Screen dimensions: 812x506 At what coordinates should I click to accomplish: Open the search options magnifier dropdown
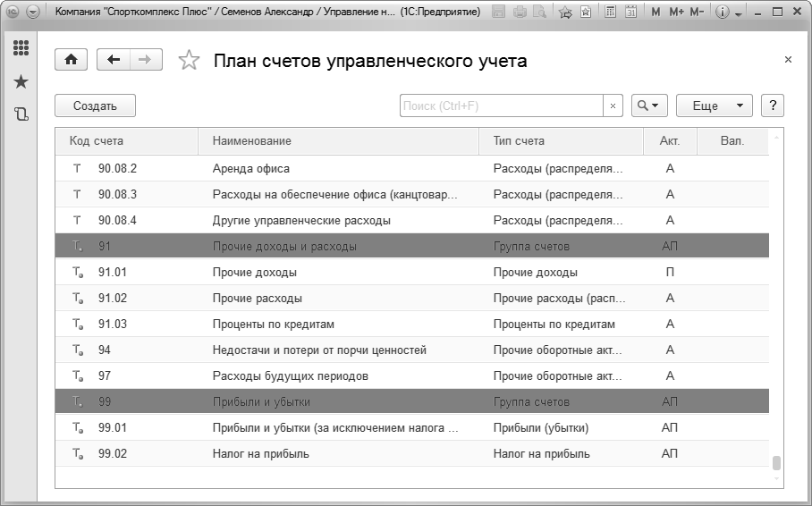(x=649, y=105)
